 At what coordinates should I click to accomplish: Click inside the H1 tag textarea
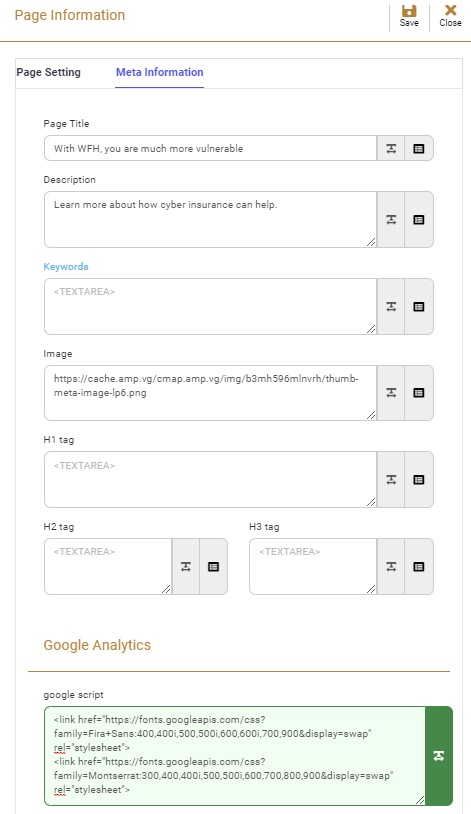point(210,480)
